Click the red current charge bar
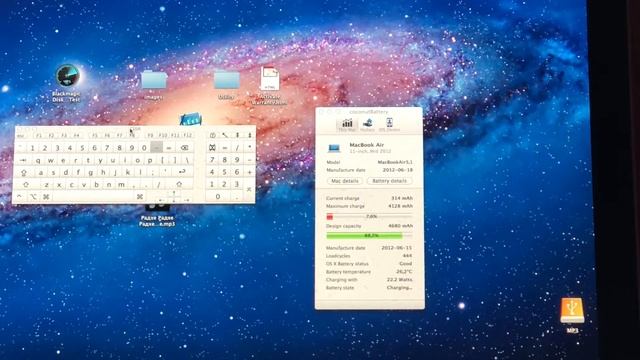The width and height of the screenshot is (640, 360). [329, 216]
